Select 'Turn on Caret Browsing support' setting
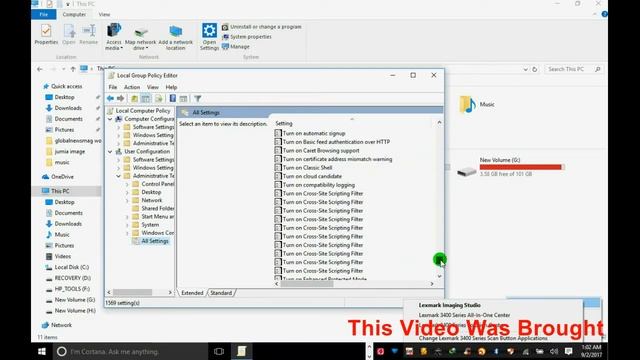Image resolution: width=640 pixels, height=360 pixels. (x=321, y=151)
